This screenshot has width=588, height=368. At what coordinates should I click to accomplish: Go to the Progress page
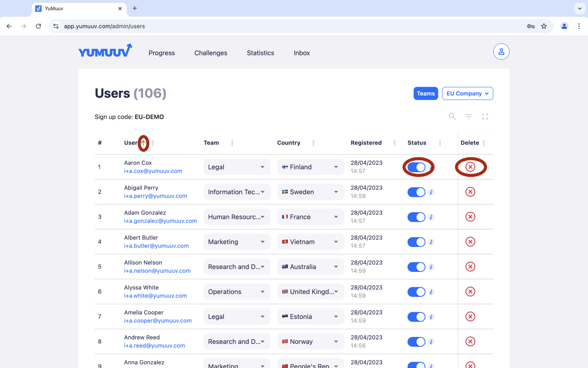162,53
